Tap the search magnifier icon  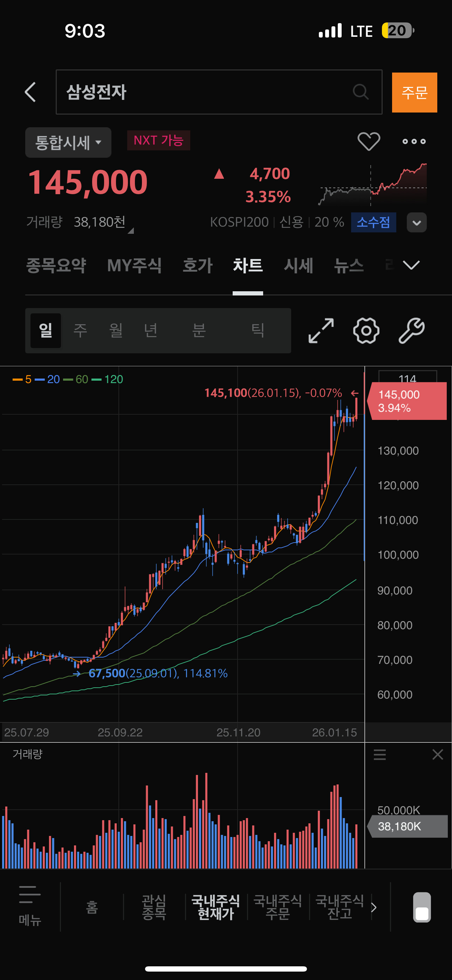click(360, 92)
